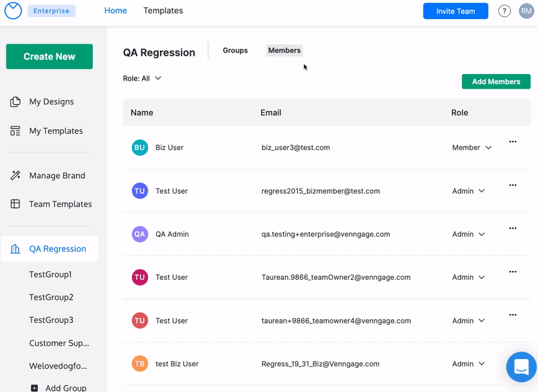Open the Member role dropdown for Biz User
Viewport: 538px width, 392px height.
pos(471,148)
